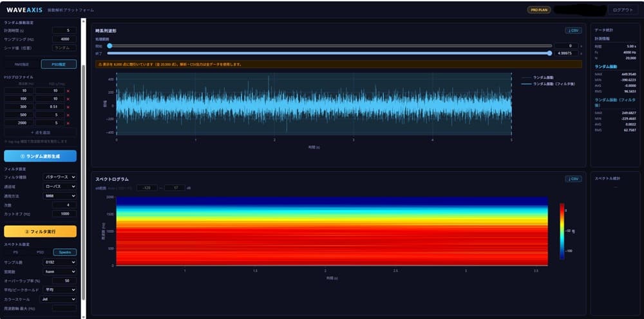This screenshot has width=644, height=319.
Task: Click the カットオフ (Hz) input showing 1000
Action: click(64, 214)
